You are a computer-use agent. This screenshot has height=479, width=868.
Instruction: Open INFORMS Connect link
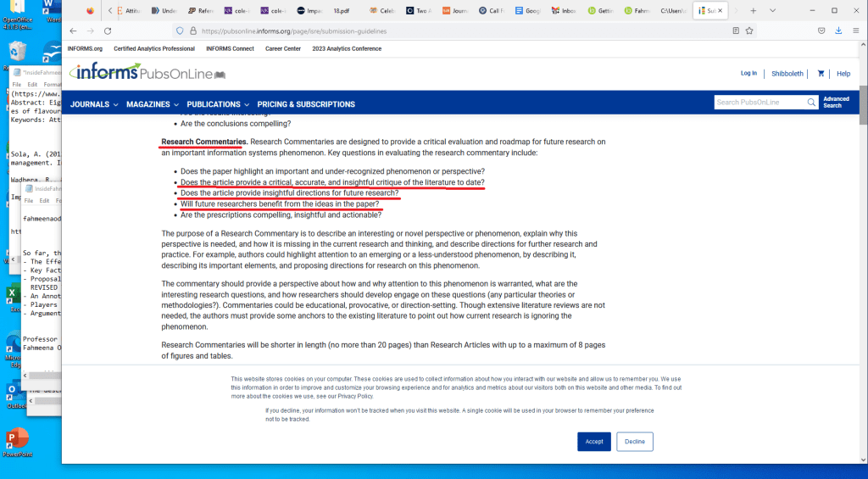point(230,48)
